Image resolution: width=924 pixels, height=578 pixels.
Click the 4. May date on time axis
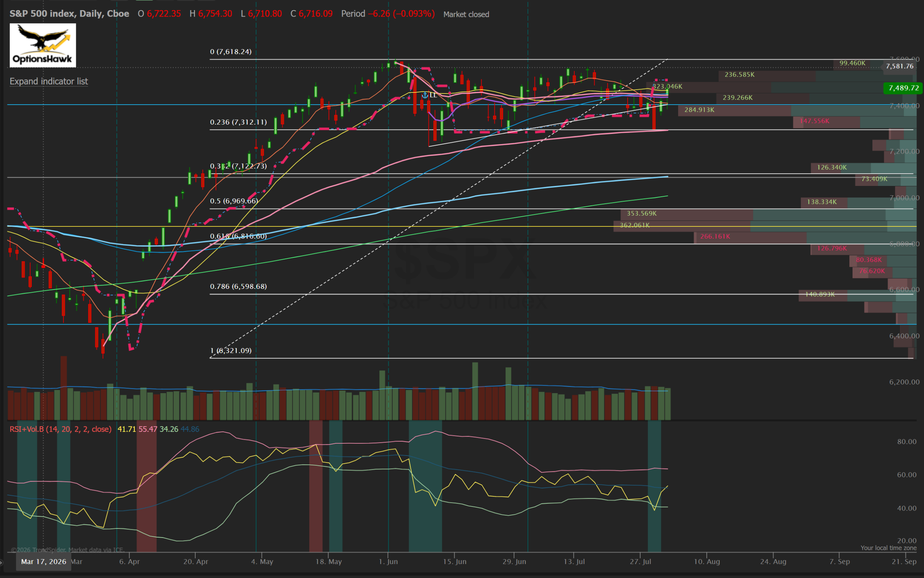point(262,561)
